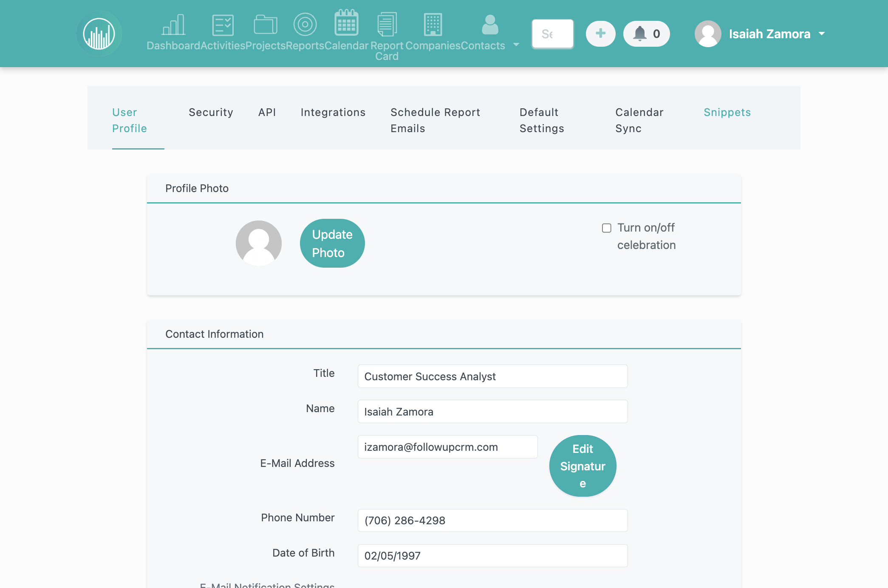Open the Default Settings tab
This screenshot has height=588, width=888.
[x=542, y=120]
